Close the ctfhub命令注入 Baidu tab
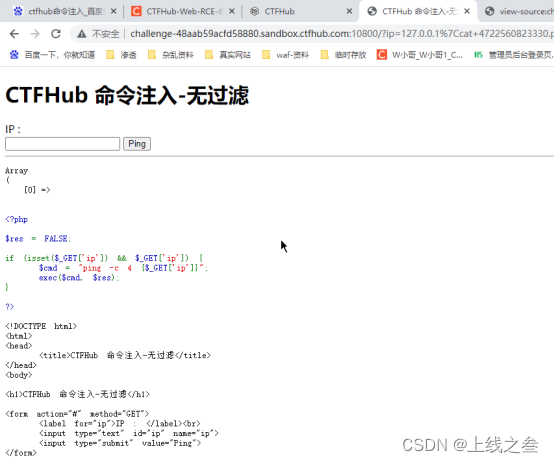The image size is (554, 463). (113, 11)
